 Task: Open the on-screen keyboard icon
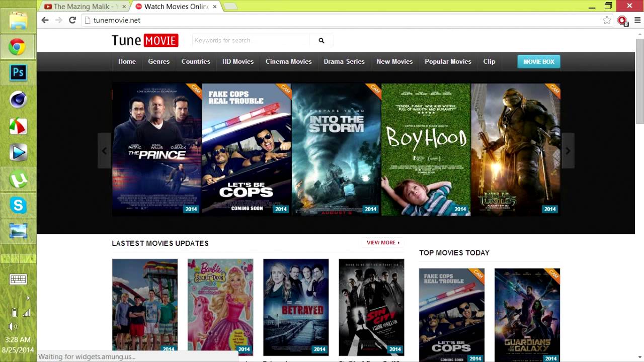coord(18,280)
